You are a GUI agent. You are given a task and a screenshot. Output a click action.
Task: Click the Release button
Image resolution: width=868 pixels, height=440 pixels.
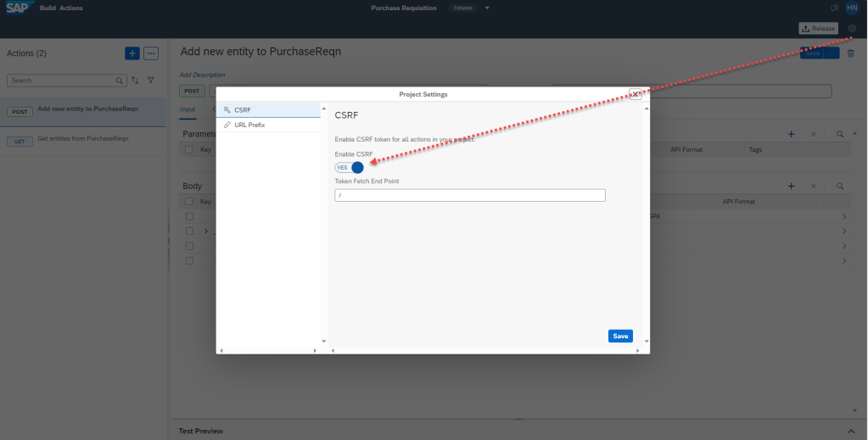[818, 29]
